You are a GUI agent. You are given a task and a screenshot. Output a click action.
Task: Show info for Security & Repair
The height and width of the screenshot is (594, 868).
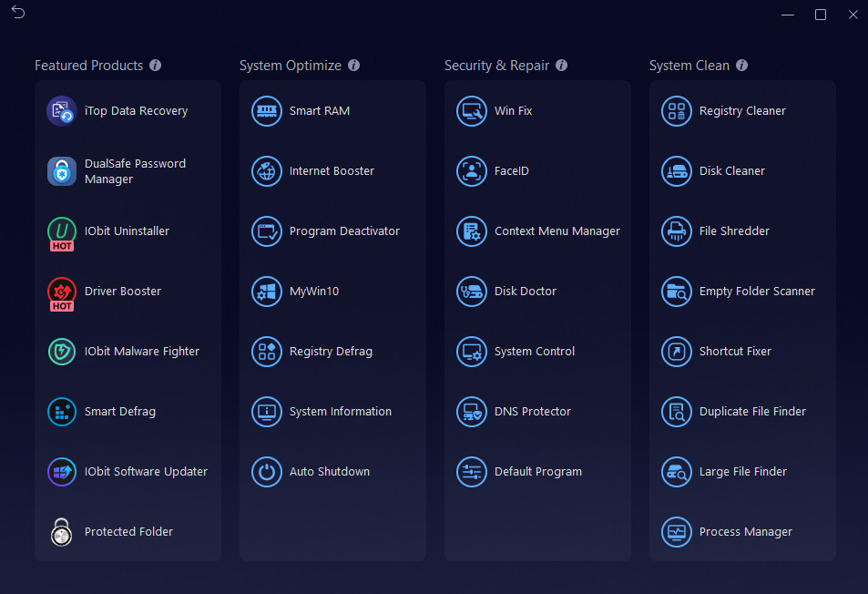coord(561,66)
